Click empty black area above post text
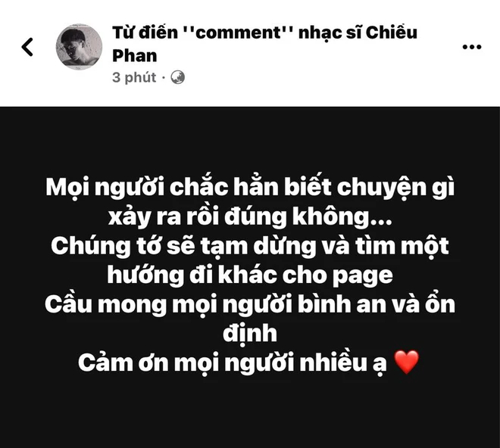Screen dimensions: 500x448 250,138
